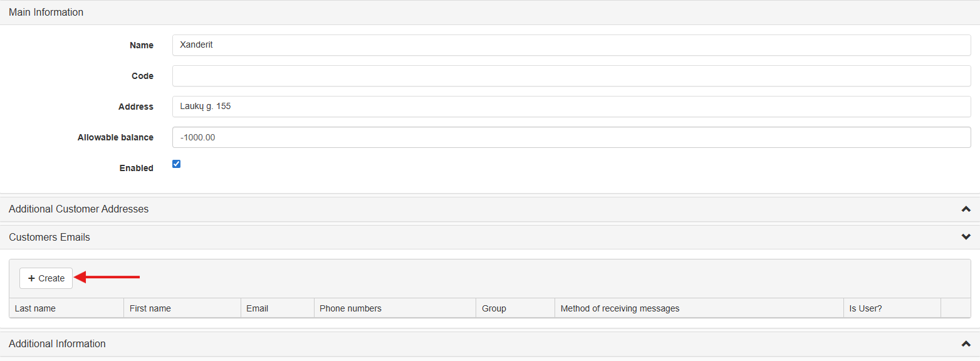Click the Last name column header
The height and width of the screenshot is (361, 980).
[36, 308]
